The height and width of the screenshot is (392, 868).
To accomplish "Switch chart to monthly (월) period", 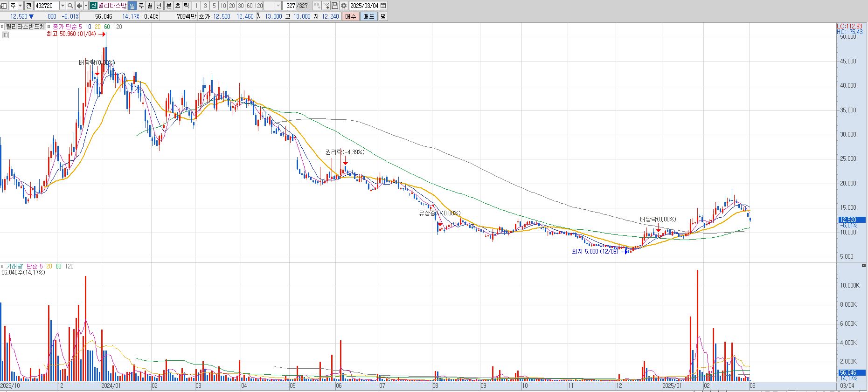I will tap(150, 6).
